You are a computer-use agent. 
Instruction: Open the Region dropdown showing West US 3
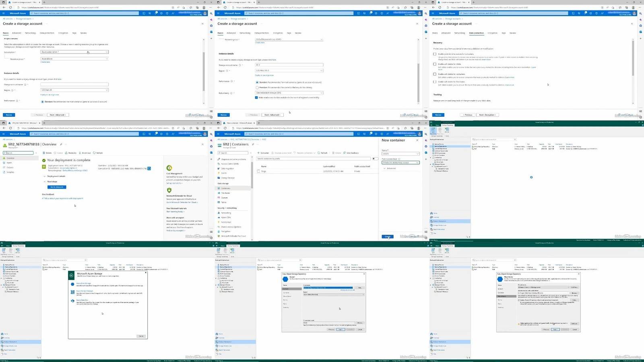point(289,71)
